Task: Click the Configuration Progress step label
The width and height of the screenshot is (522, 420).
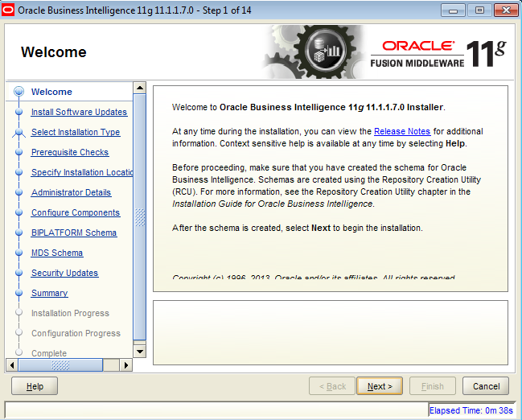Action: click(76, 333)
